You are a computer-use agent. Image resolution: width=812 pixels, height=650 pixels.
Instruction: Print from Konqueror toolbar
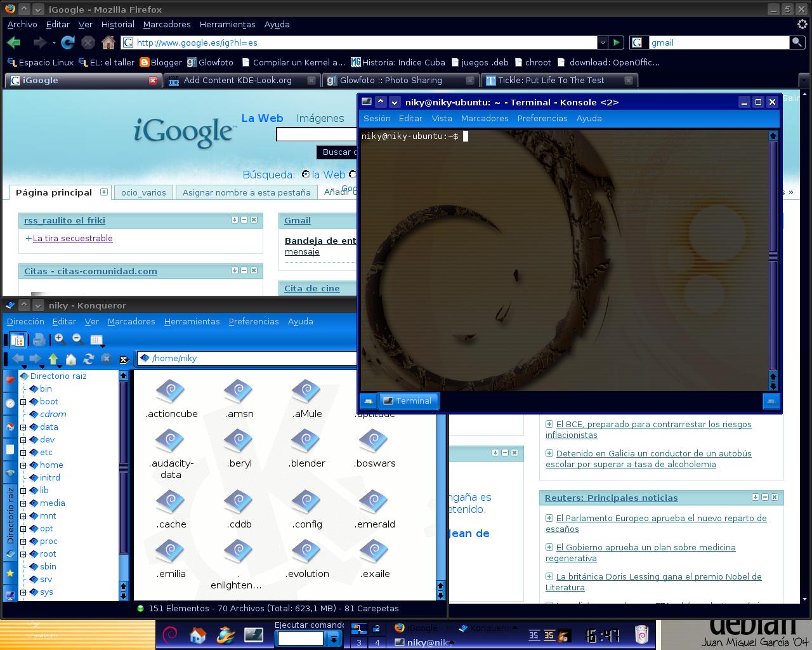(x=39, y=340)
